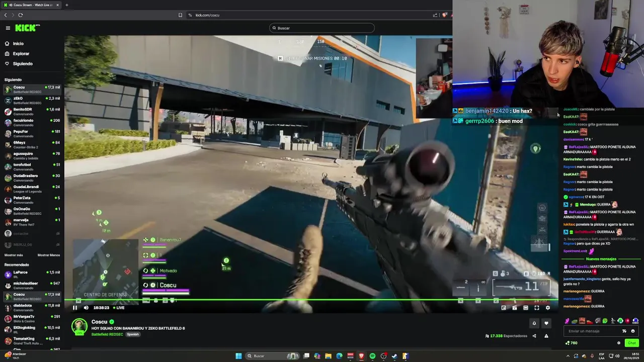This screenshot has height=362, width=644.
Task: Open File Explorer from the taskbar
Action: [328, 356]
